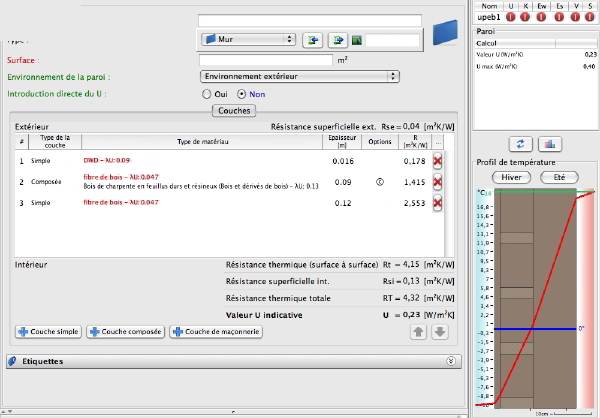The height and width of the screenshot is (418, 600).
Task: Click the copyright option icon in row 2
Action: pos(380,182)
